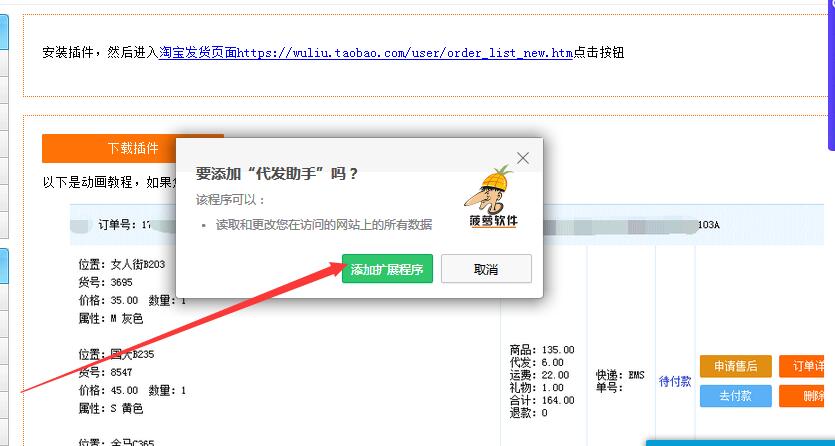835x446 pixels.
Task: Click the pineapple 菠萝软件 logo icon
Action: 493,197
